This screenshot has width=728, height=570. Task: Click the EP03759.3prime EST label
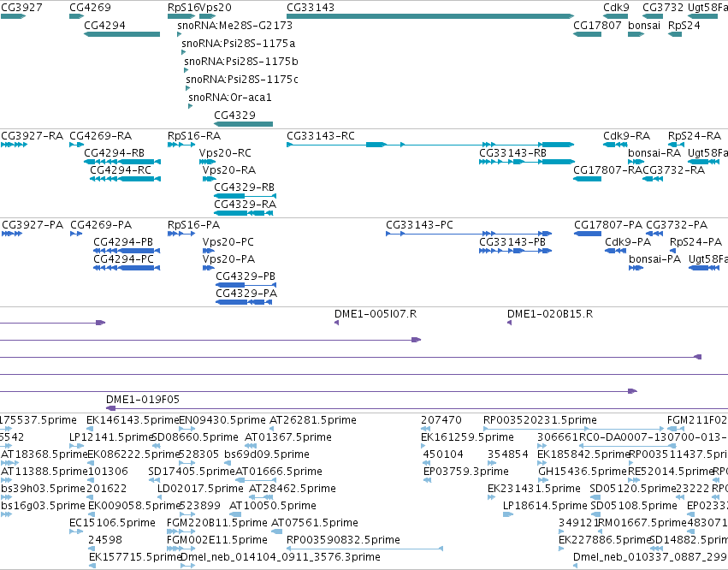coord(466,472)
